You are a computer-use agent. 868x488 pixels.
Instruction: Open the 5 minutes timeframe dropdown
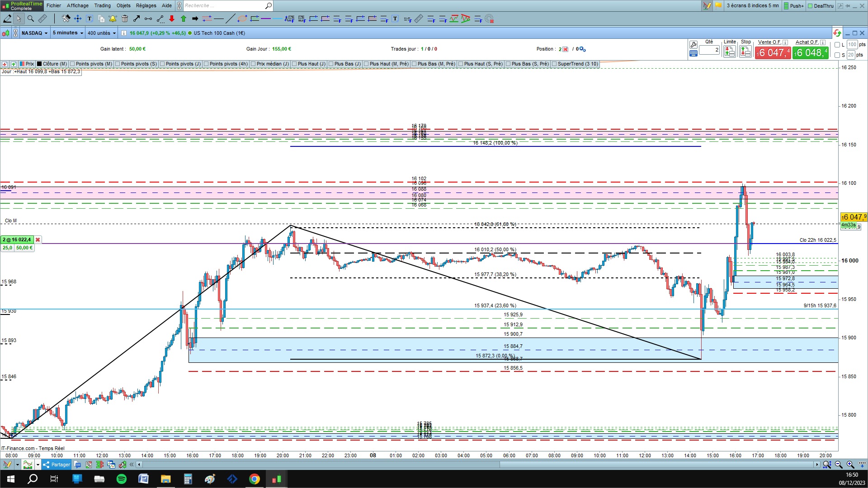click(x=68, y=33)
